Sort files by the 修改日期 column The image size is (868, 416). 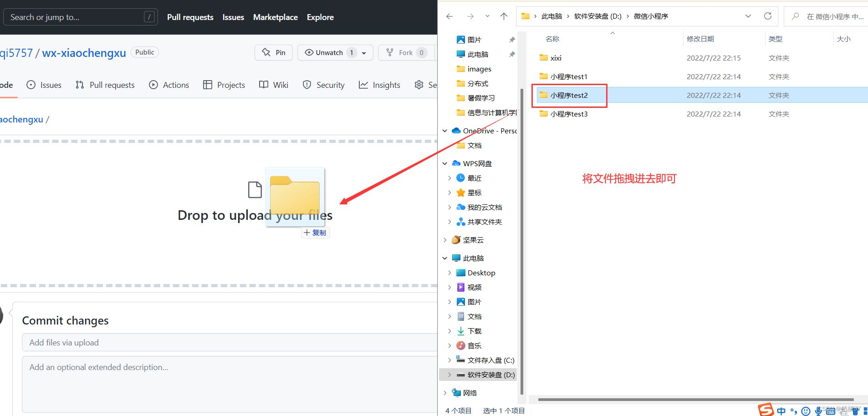point(700,39)
